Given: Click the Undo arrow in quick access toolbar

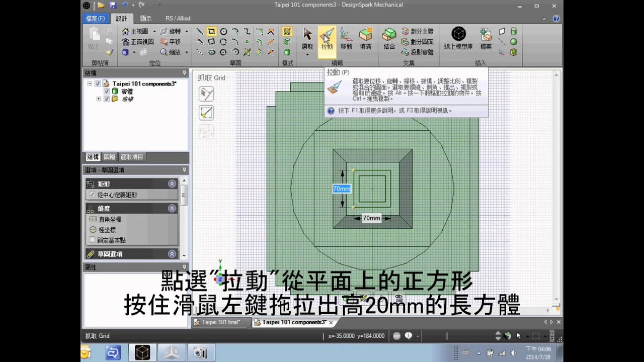Looking at the screenshot, I should pos(125,5).
